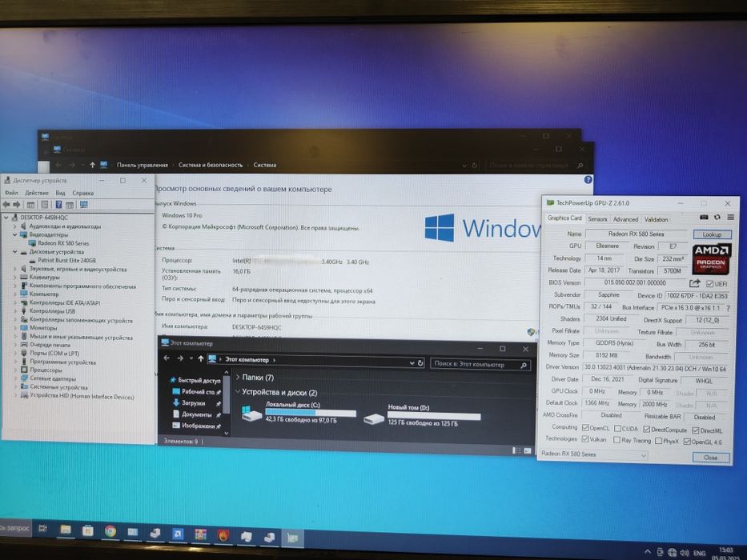Click the monitor scan-hardware icon in Device Manager toolbar
The image size is (747, 560).
pos(84,205)
